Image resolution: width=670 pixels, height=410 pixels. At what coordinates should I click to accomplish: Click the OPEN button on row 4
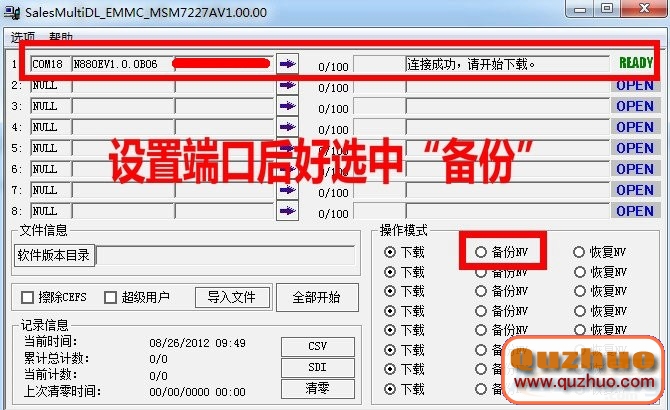(635, 127)
